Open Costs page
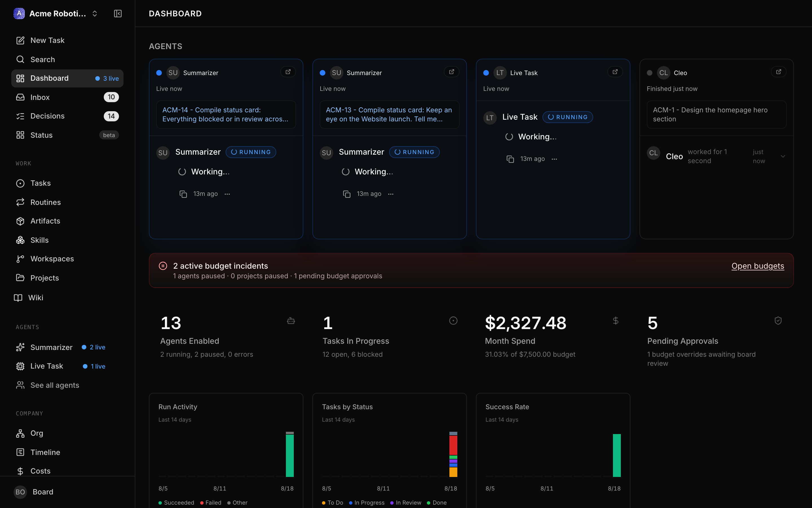 point(67,471)
